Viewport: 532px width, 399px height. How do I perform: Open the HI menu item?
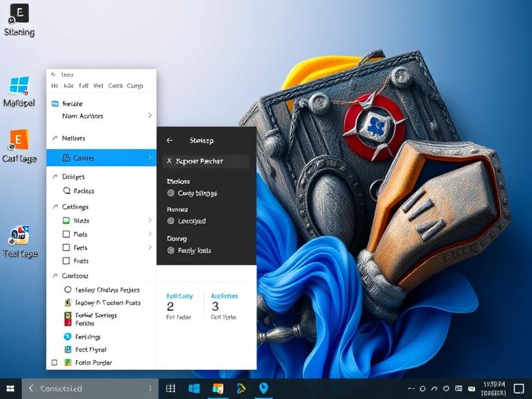[x=54, y=86]
